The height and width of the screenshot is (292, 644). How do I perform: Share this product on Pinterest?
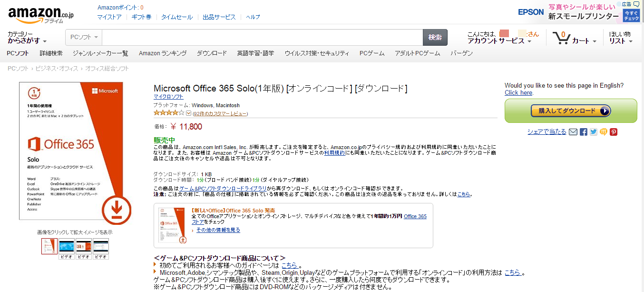614,132
